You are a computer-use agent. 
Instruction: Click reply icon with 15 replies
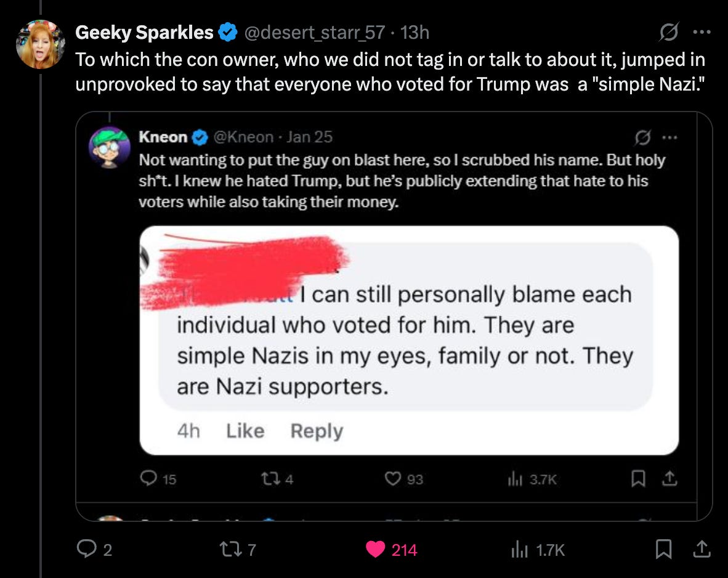coord(148,478)
